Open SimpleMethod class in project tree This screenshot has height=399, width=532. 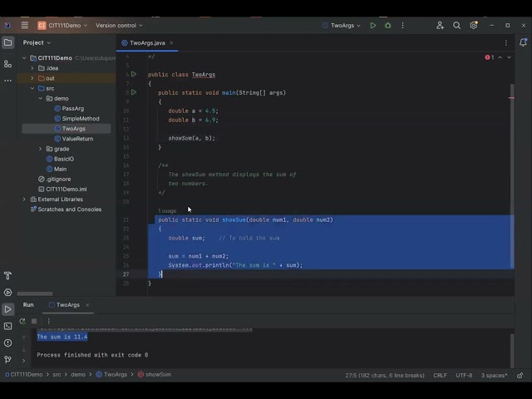coord(77,118)
